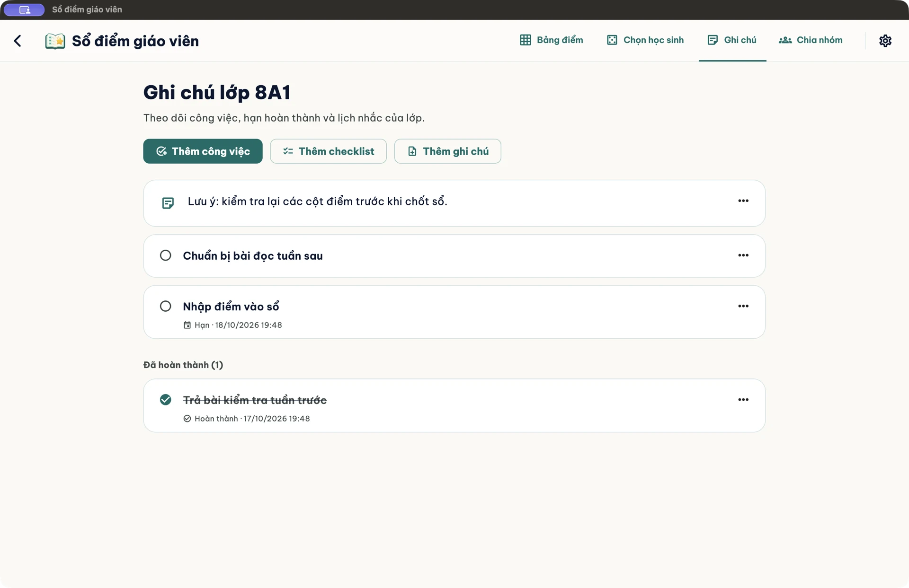Open settings via the gear icon

point(885,41)
